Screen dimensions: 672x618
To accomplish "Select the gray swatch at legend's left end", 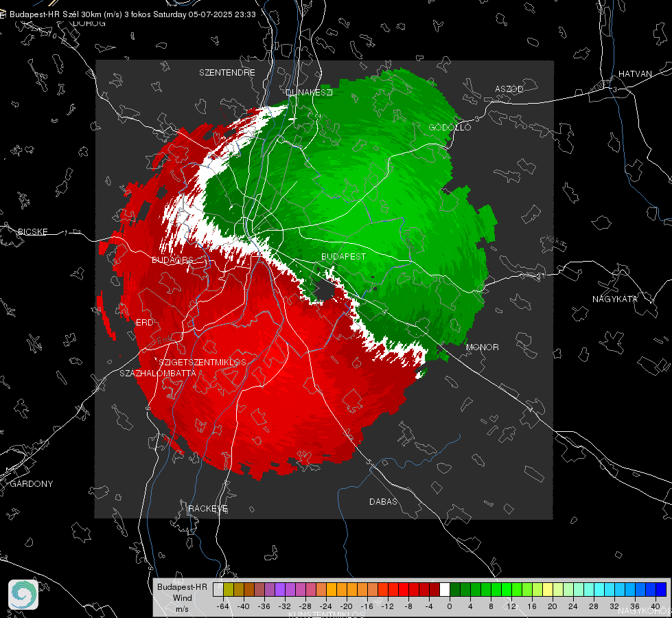I will 218,589.
